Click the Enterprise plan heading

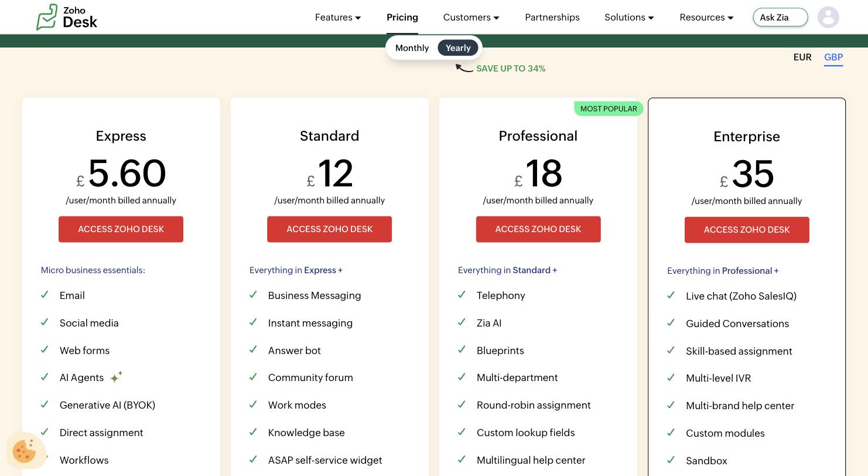tap(747, 137)
